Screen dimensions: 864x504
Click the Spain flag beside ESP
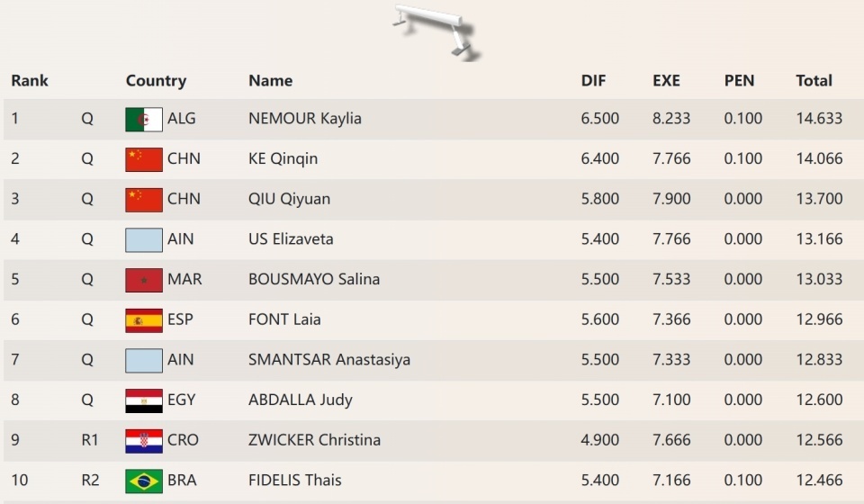[x=144, y=319]
